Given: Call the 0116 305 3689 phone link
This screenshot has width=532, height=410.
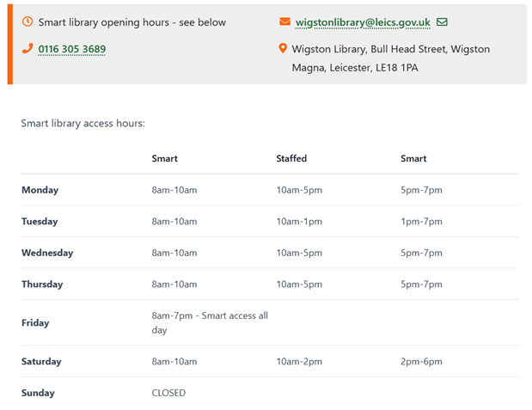Looking at the screenshot, I should (x=72, y=50).
